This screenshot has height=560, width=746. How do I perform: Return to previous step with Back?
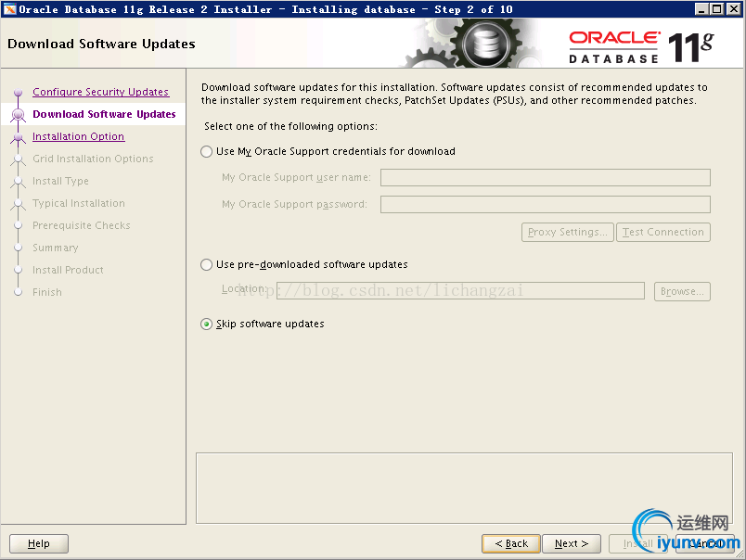pyautogui.click(x=511, y=543)
